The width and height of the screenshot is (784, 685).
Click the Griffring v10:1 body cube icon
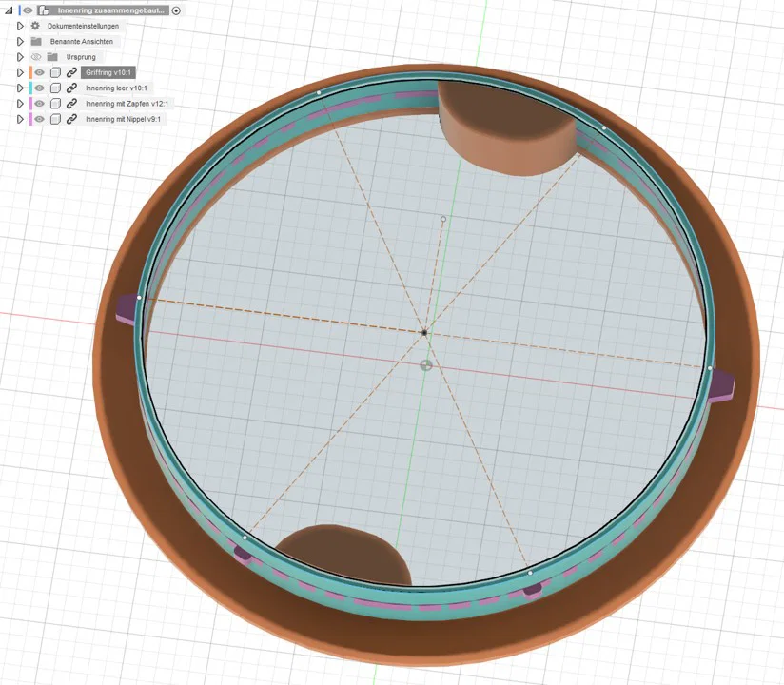55,72
